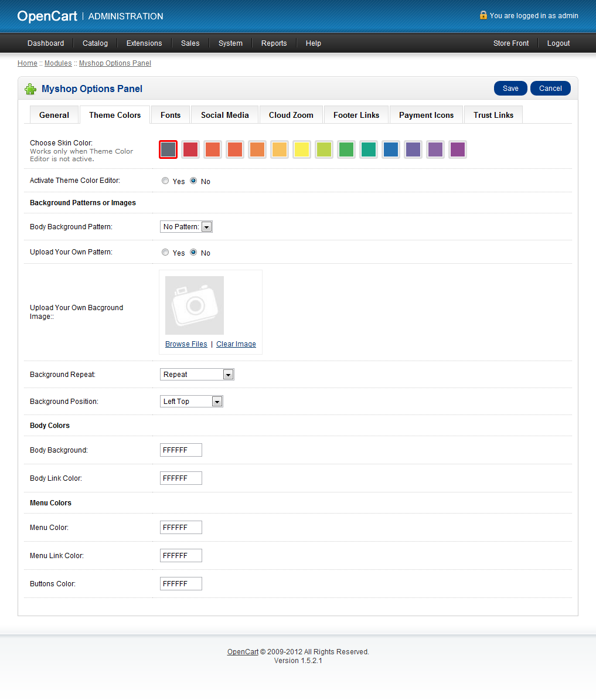Click the Clear Image link

point(236,344)
